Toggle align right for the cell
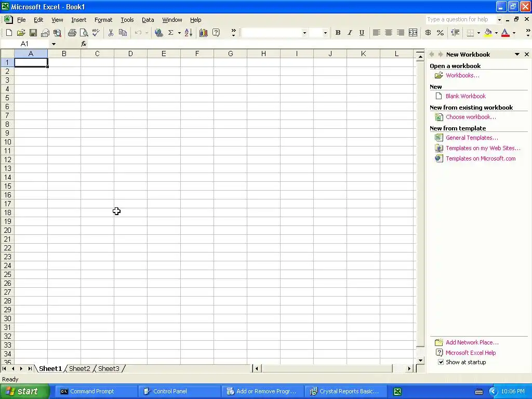The width and height of the screenshot is (532, 399). point(401,33)
